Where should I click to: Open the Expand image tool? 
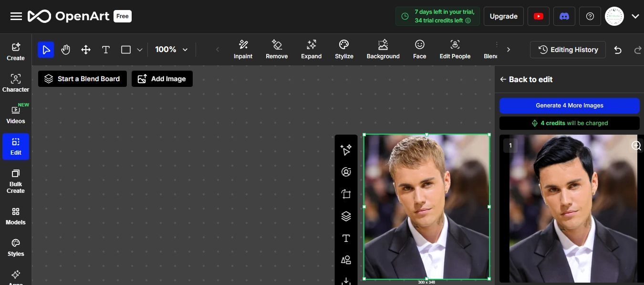click(311, 50)
